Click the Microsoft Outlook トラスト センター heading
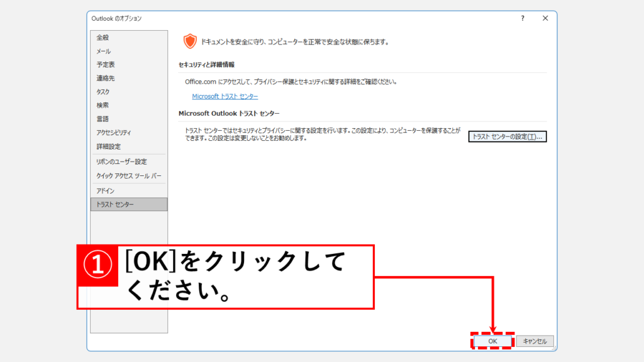This screenshot has height=362, width=644. [229, 114]
